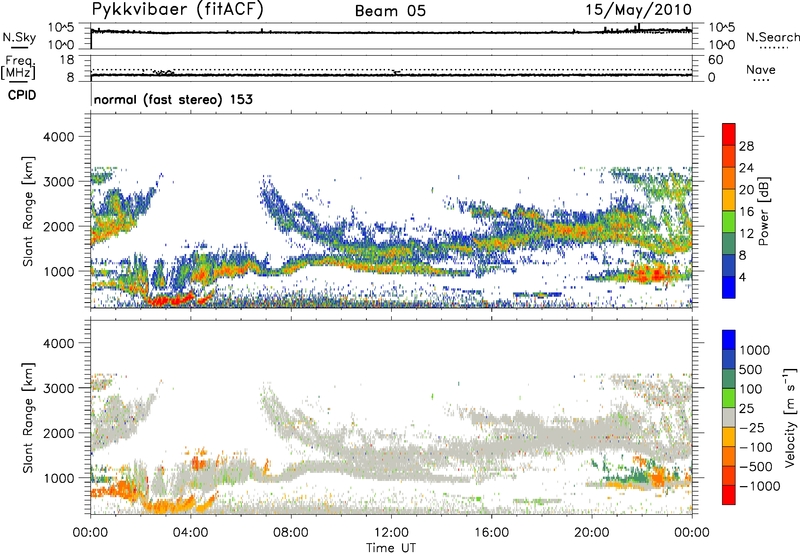Select the "Beam 05" header label
Screen dimensions: 800x554
point(390,11)
